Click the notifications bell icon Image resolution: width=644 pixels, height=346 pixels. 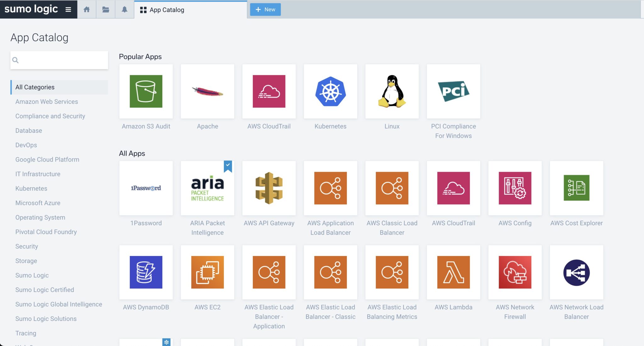[125, 9]
